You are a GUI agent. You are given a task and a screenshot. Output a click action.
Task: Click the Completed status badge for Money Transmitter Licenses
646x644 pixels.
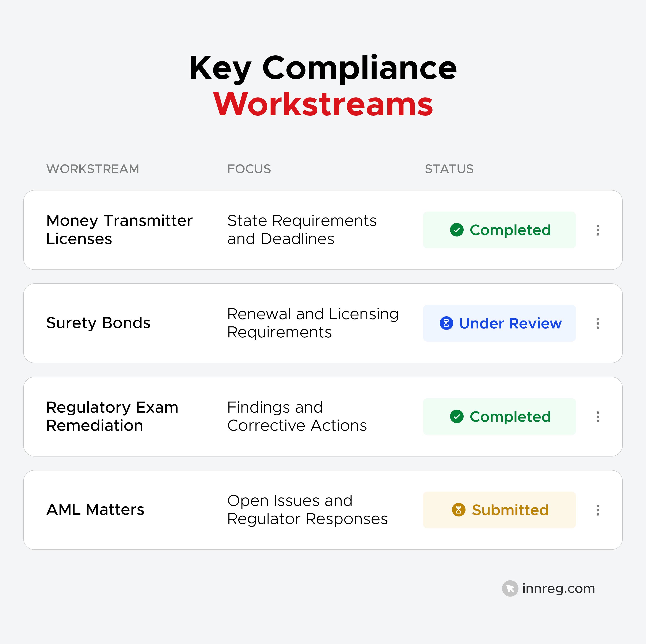[499, 230]
